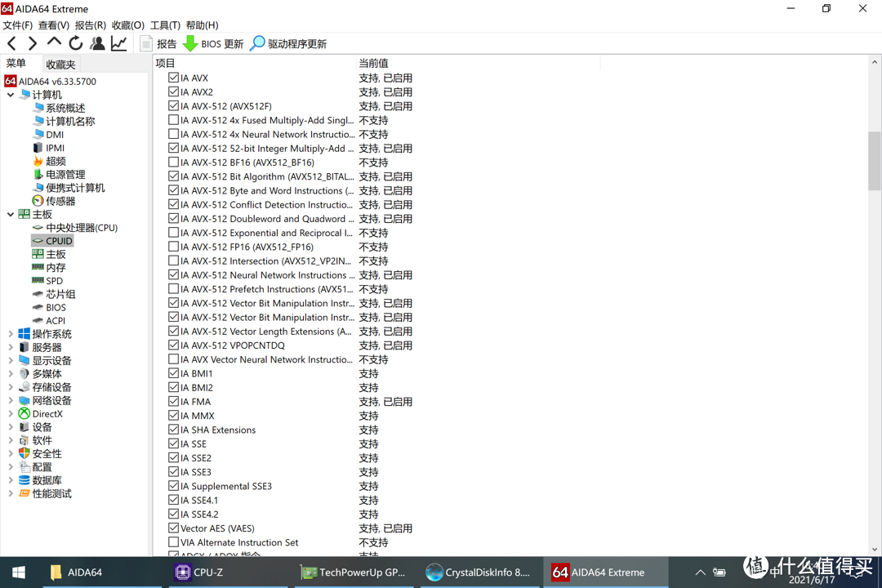Viewport: 882px width, 588px height.
Task: Go back with the left arrow toolbar icon
Action: coord(11,43)
